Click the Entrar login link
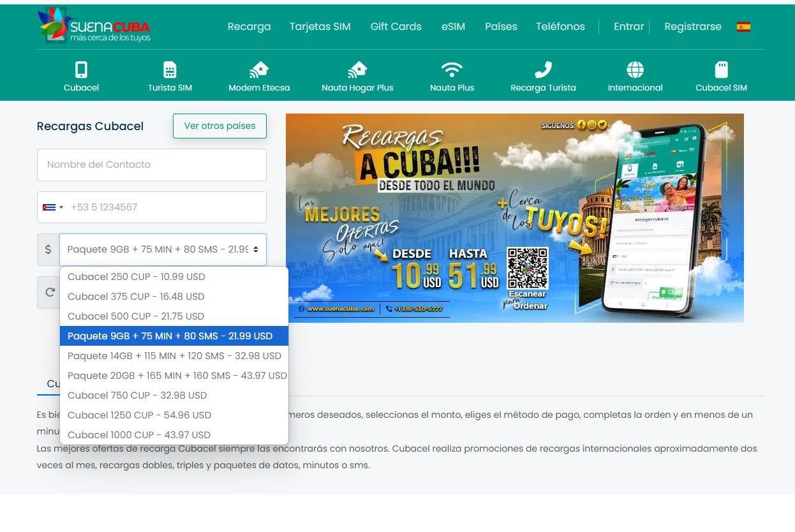This screenshot has width=795, height=532. pyautogui.click(x=628, y=27)
